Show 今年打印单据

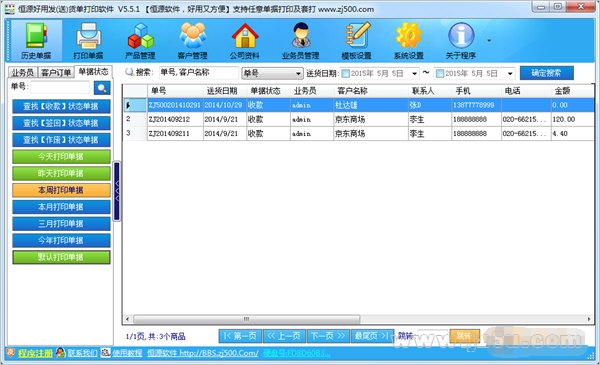(x=61, y=241)
